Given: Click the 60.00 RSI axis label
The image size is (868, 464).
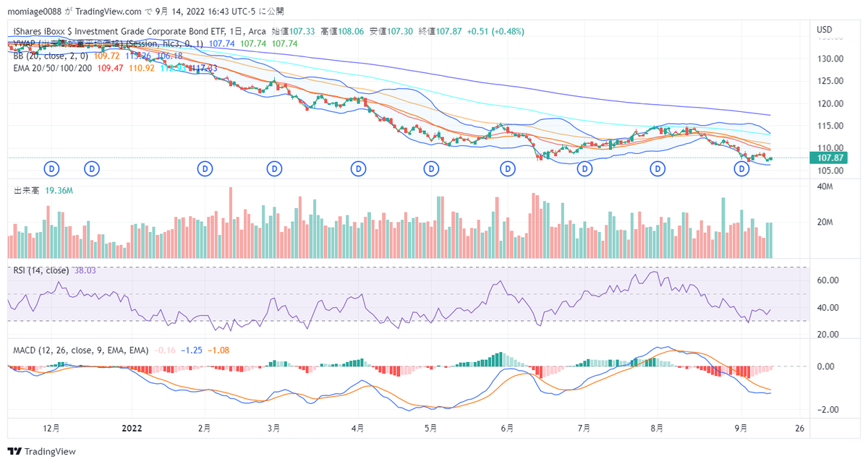Looking at the screenshot, I should (x=828, y=280).
